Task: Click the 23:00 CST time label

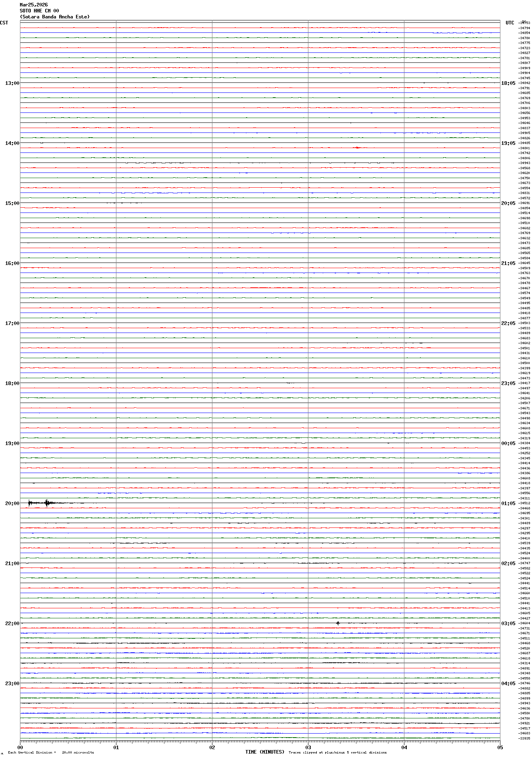Action: tap(12, 684)
